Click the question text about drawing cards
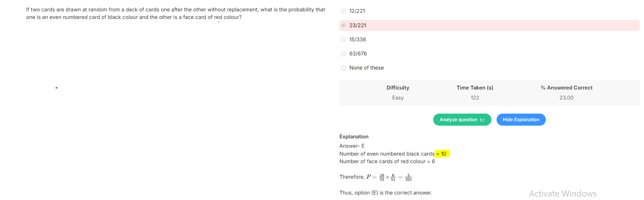Image resolution: width=644 pixels, height=200 pixels. [175, 13]
